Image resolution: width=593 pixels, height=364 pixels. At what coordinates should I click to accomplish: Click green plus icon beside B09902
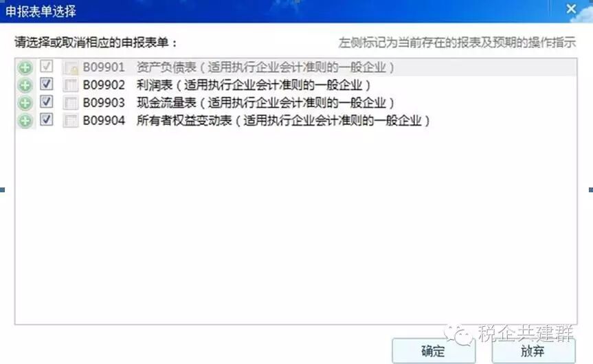point(25,85)
